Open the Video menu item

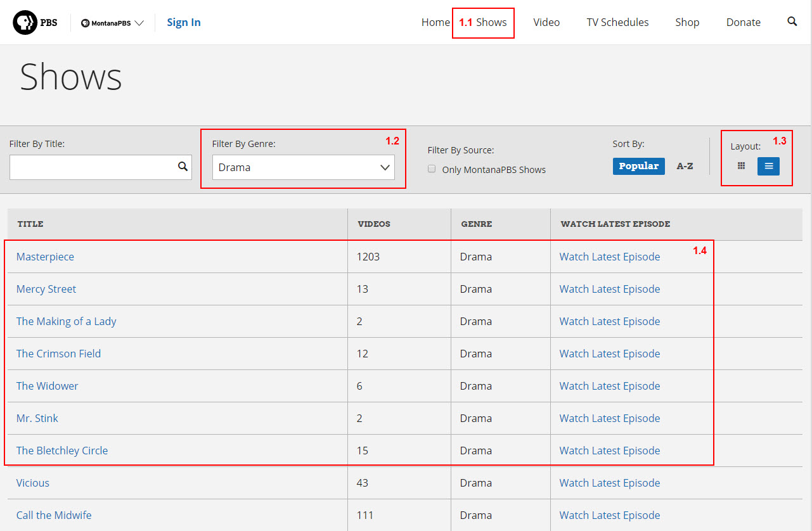coord(546,22)
